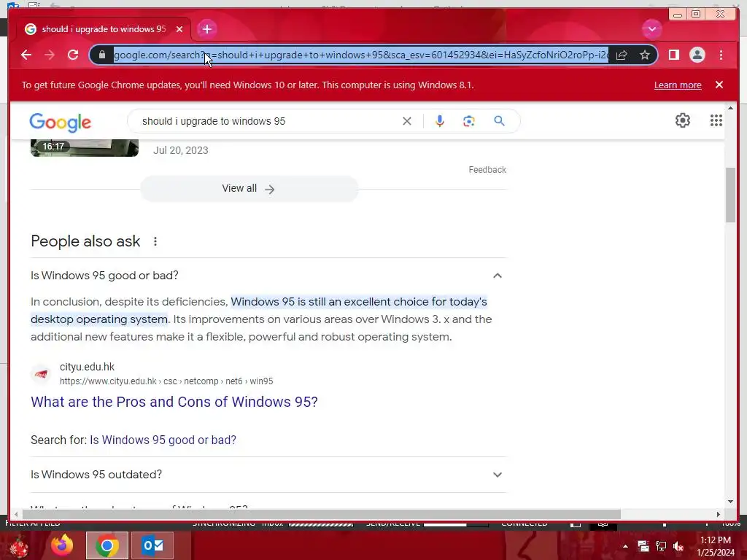Expand 'Is Windows 95 outdated?' question
The width and height of the screenshot is (747, 560).
[268, 474]
